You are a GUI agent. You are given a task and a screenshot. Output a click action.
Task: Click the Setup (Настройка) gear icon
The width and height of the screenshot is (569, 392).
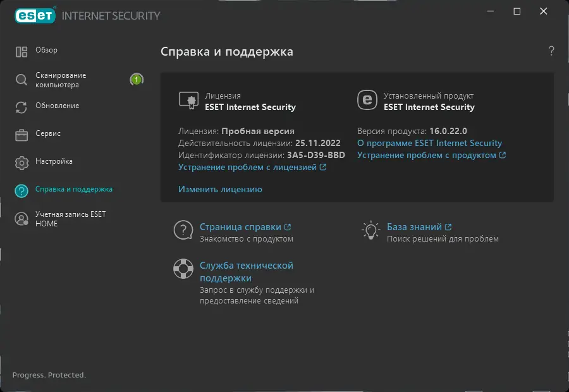pyautogui.click(x=21, y=162)
